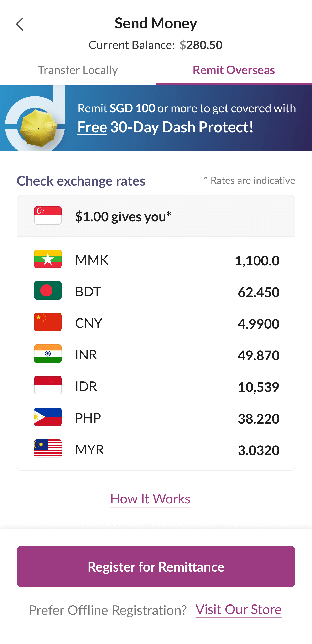Tap the India flag icon
This screenshot has height=644, width=312.
(48, 354)
